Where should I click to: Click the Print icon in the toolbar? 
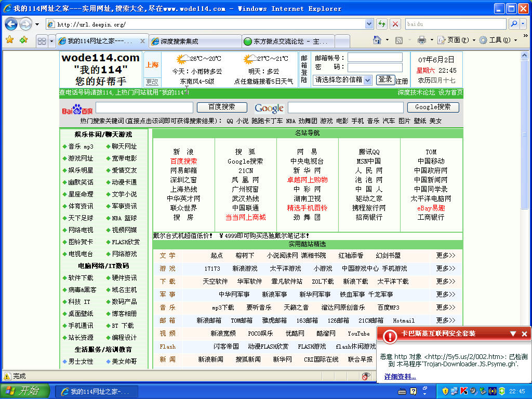(x=422, y=41)
